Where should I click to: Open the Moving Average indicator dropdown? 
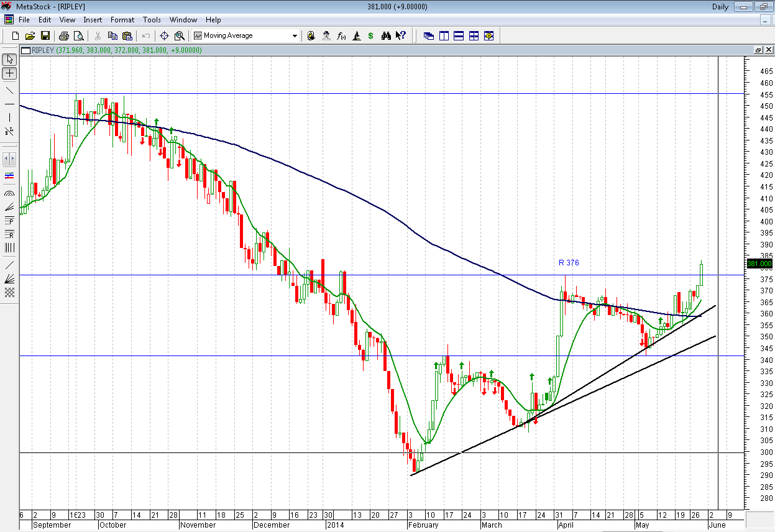(x=295, y=36)
